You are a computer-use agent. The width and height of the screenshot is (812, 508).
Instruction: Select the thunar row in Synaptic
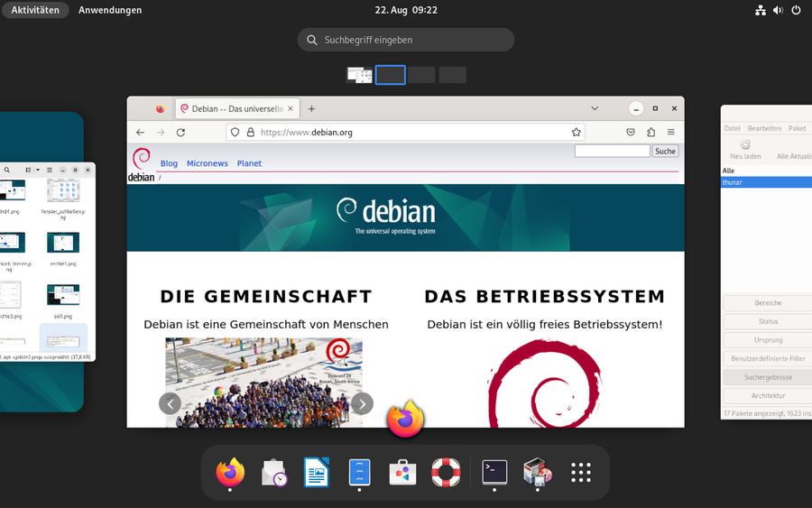pyautogui.click(x=766, y=182)
